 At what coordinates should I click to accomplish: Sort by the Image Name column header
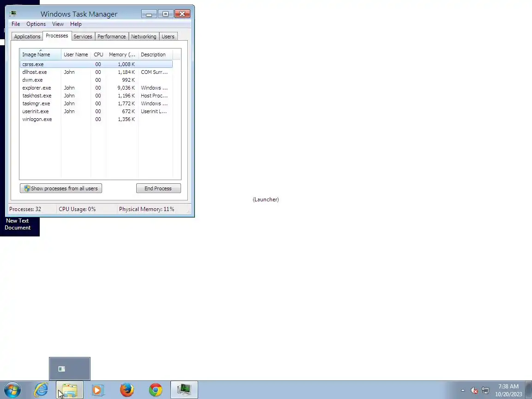click(x=40, y=54)
